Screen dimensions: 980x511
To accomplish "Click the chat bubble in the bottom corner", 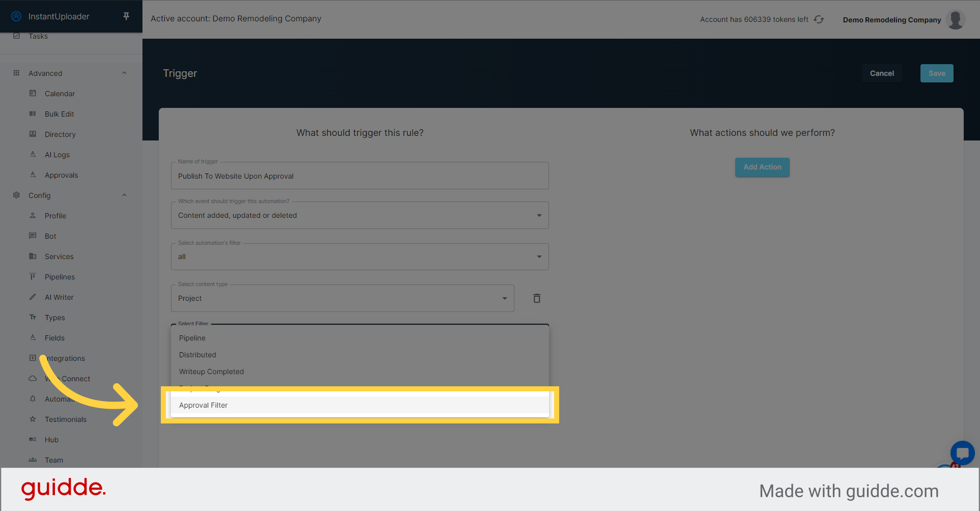I will pos(962,453).
